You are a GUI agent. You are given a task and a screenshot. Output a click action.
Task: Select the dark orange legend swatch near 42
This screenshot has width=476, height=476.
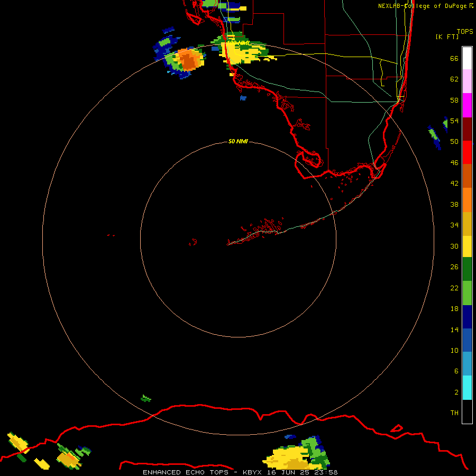467,176
